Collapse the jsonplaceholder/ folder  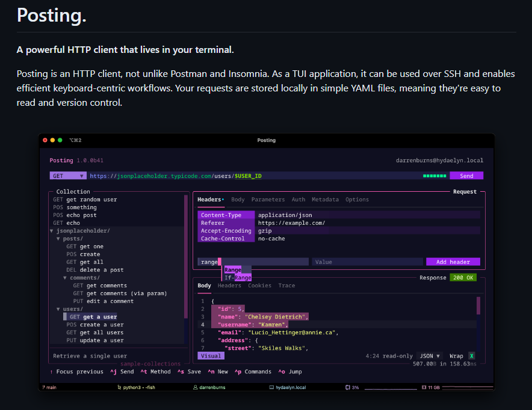52,231
